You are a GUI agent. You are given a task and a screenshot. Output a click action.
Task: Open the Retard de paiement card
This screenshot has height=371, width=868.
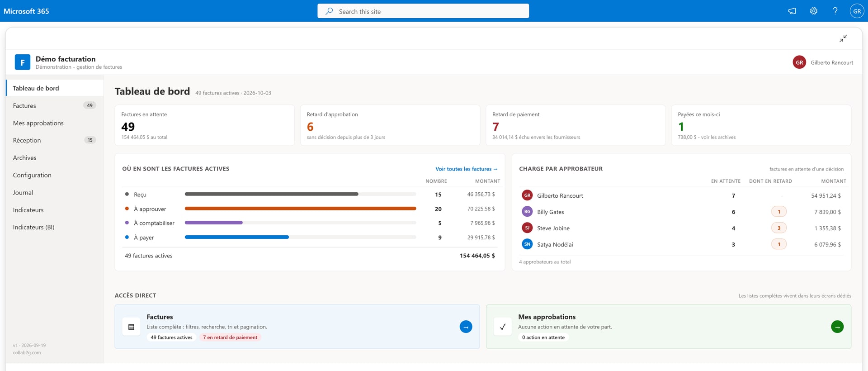click(576, 125)
